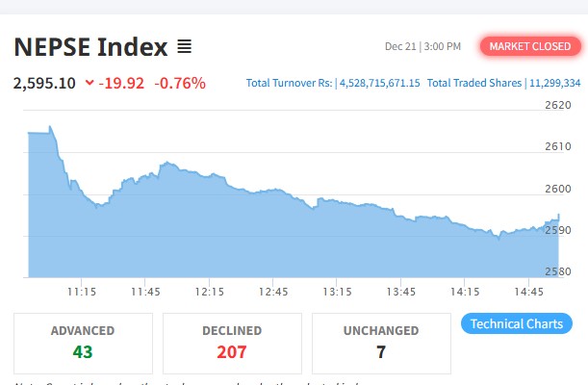Viewport: 588px width, 385px height.
Task: Click the MARKET CLOSED badge
Action: [530, 46]
